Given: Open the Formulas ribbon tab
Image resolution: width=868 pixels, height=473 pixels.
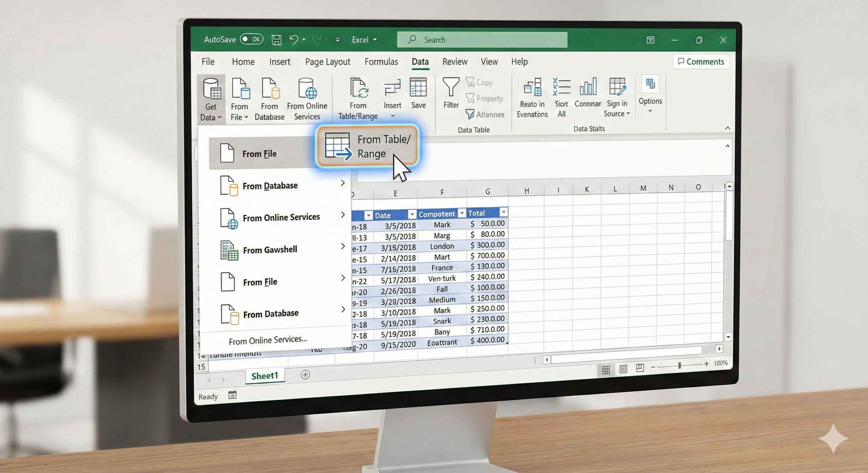Looking at the screenshot, I should coord(381,62).
